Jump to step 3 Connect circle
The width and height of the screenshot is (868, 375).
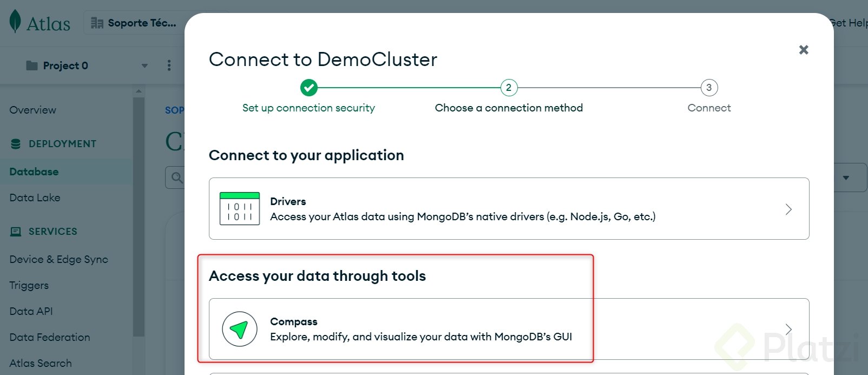point(709,87)
